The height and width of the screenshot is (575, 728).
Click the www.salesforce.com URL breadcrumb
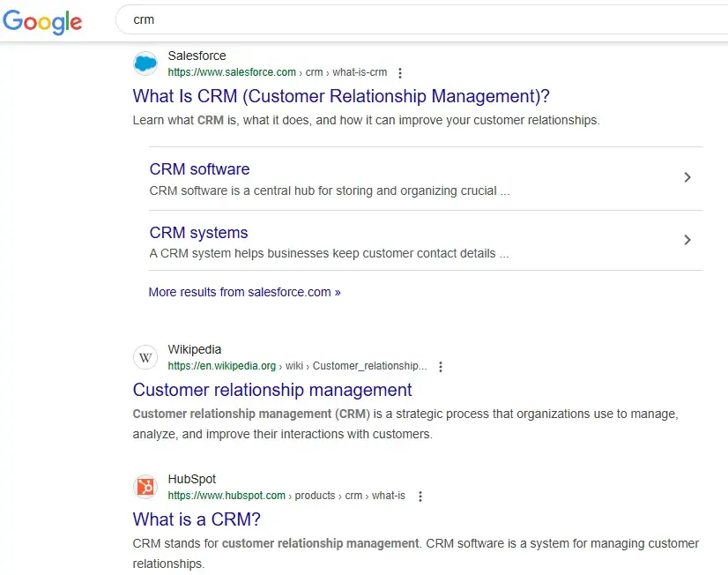click(232, 72)
